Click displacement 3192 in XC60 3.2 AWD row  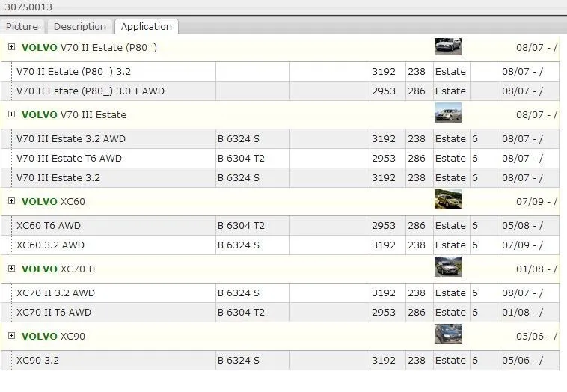point(384,245)
